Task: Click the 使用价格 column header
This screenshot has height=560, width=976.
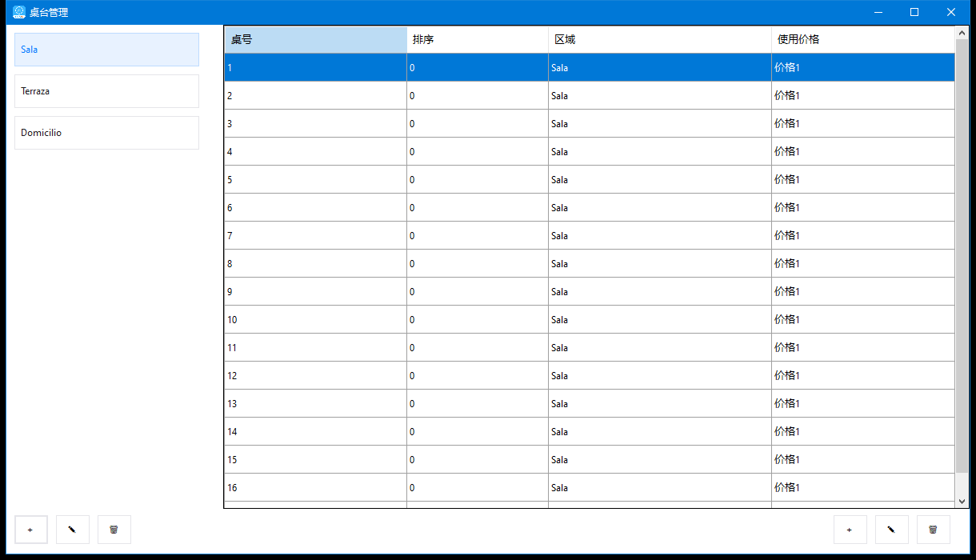Action: point(863,40)
